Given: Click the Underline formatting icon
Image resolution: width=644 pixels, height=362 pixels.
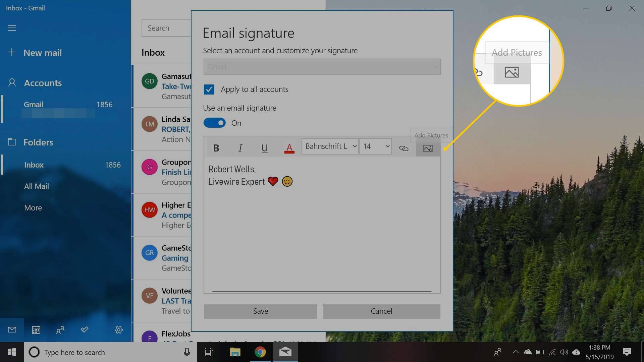Looking at the screenshot, I should tap(264, 148).
